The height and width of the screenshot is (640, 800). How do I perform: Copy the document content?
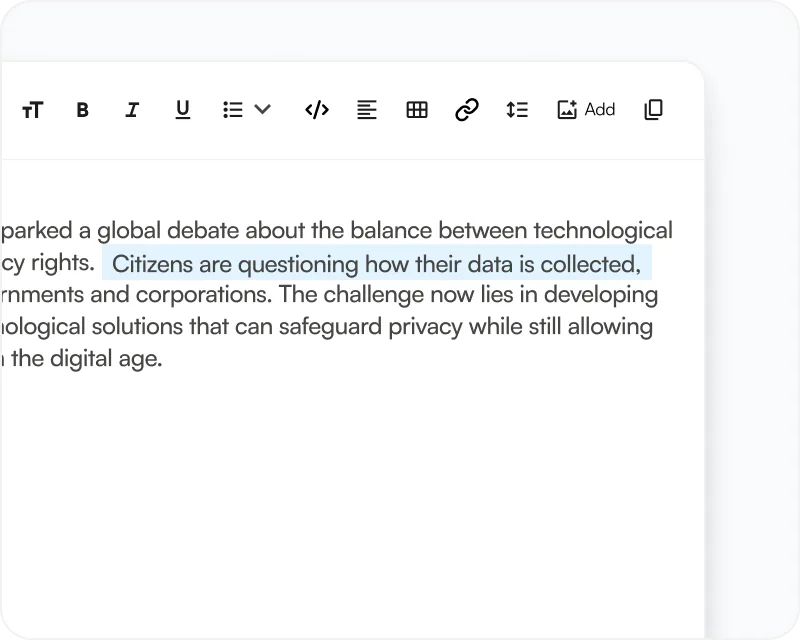click(x=653, y=110)
